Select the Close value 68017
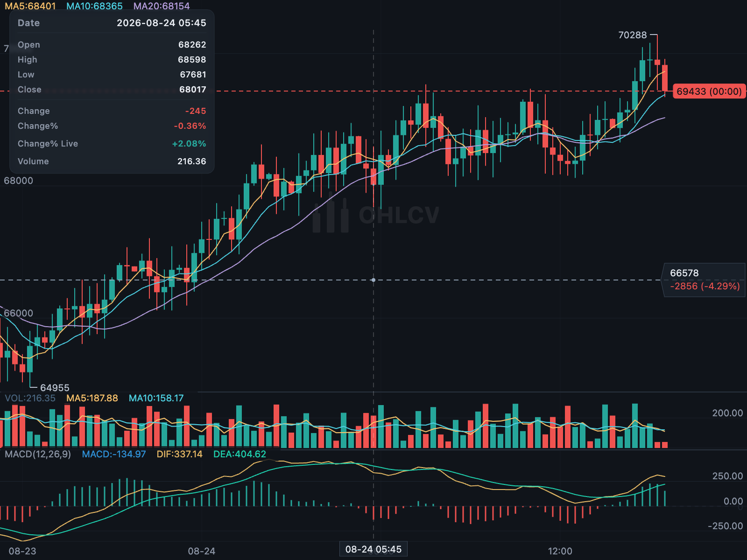 tap(192, 90)
